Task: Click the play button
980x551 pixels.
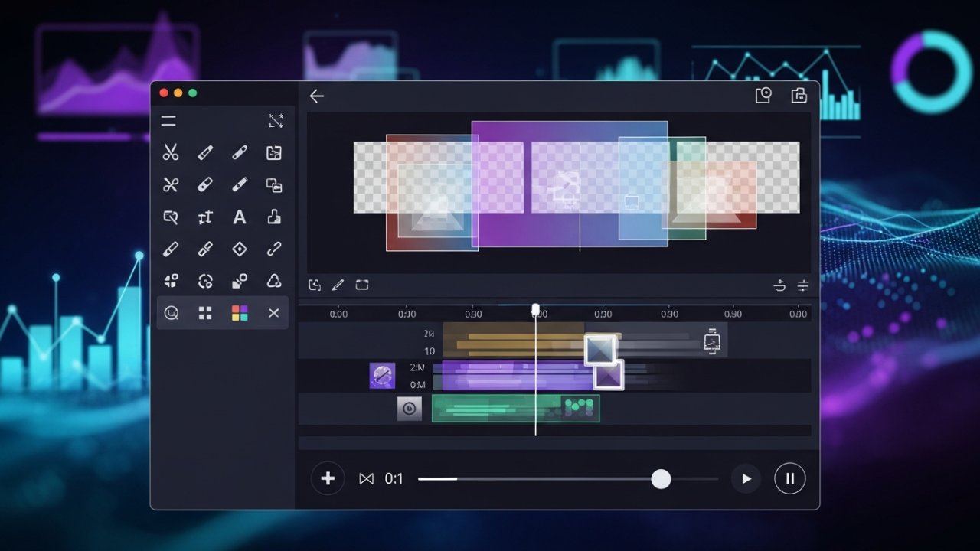Action: (x=746, y=479)
